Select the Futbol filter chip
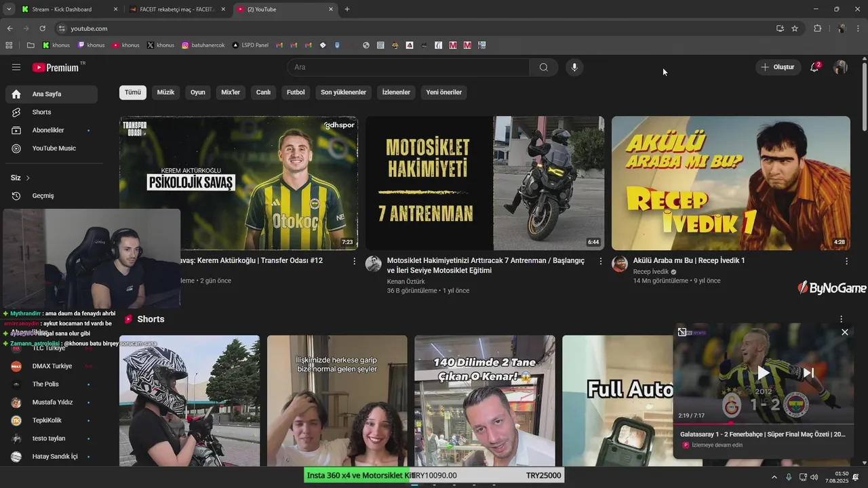Image resolution: width=868 pixels, height=488 pixels. point(296,92)
